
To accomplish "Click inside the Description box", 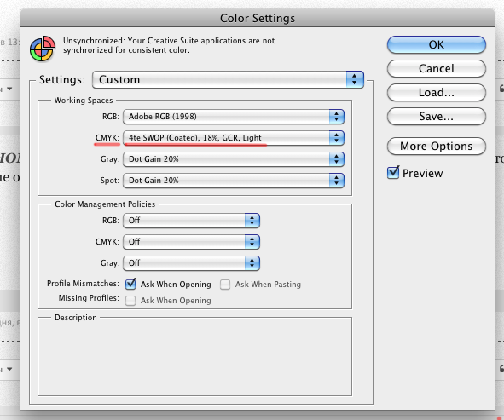I will [x=194, y=358].
